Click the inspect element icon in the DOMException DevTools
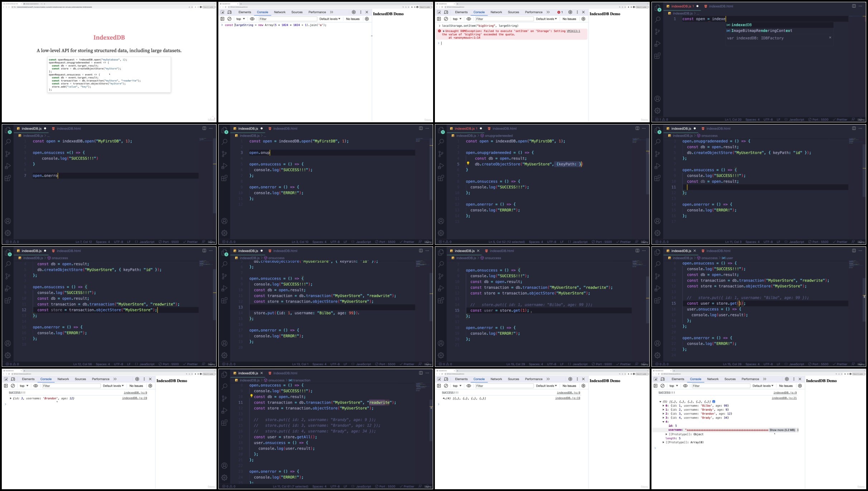Image resolution: width=868 pixels, height=491 pixels. (x=439, y=12)
